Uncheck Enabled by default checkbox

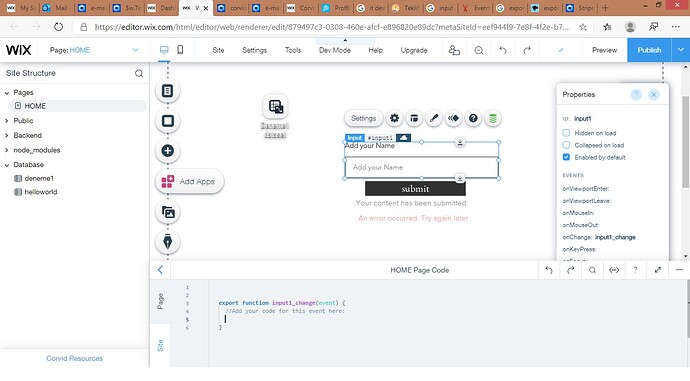point(566,157)
